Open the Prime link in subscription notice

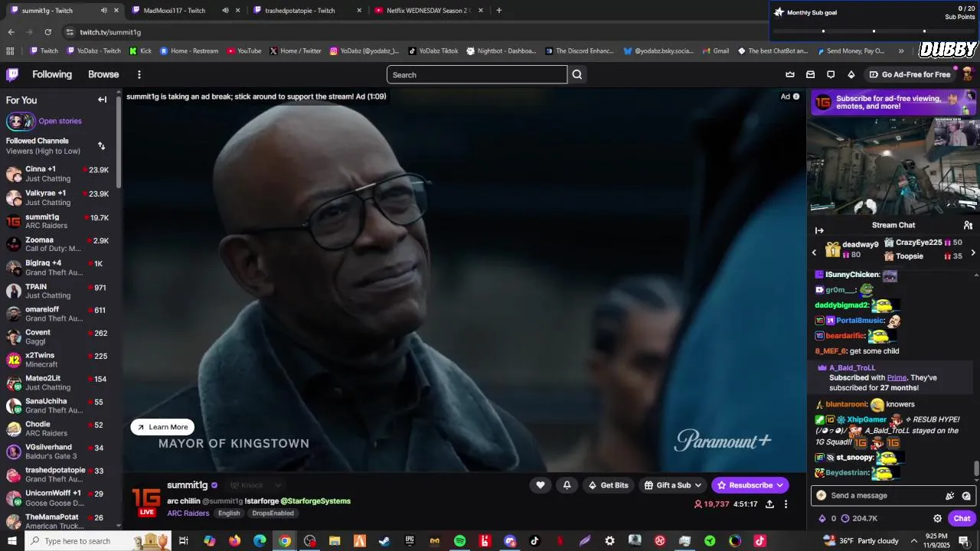click(897, 378)
